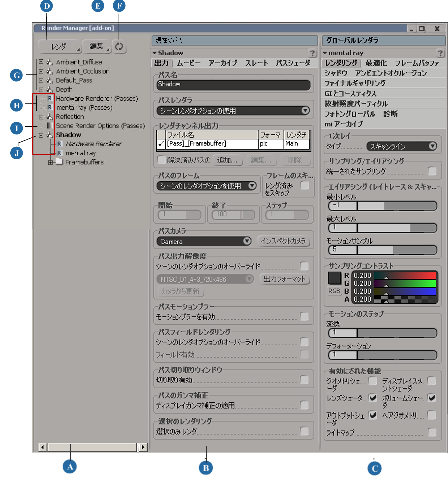Select [Pass]_[Framebuffer] row in channel table
The width and height of the screenshot is (448, 481).
(233, 144)
